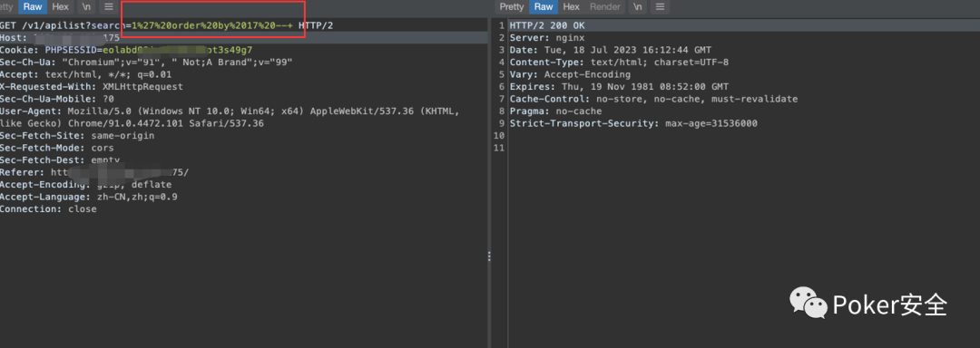Viewport: 980px width, 348px height.
Task: Select the HTTP/2 200 OK response line
Action: click(x=547, y=25)
